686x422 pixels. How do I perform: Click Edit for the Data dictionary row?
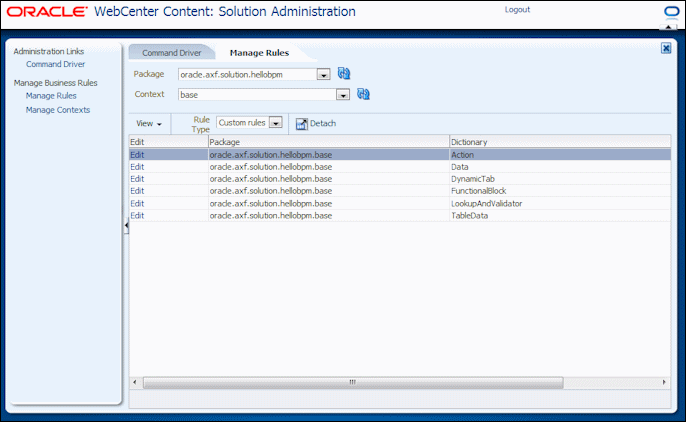(137, 167)
